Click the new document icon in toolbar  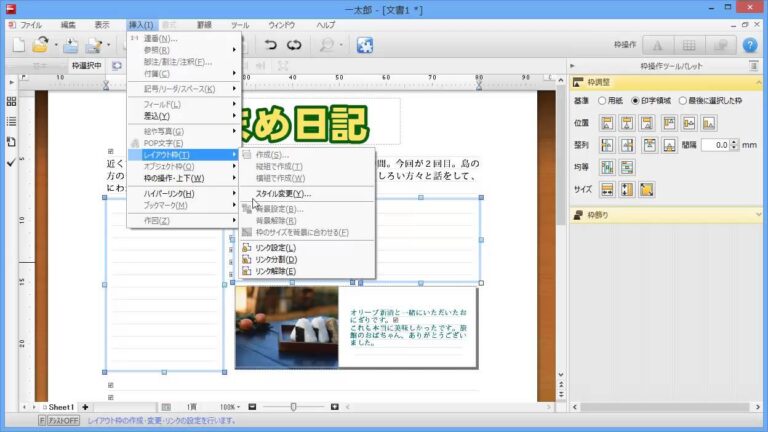pos(19,45)
